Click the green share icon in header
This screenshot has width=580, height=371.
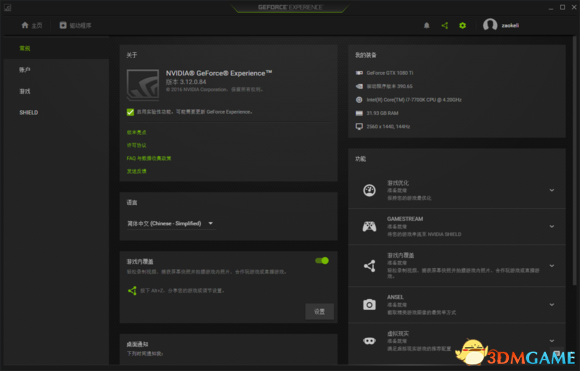[x=445, y=26]
